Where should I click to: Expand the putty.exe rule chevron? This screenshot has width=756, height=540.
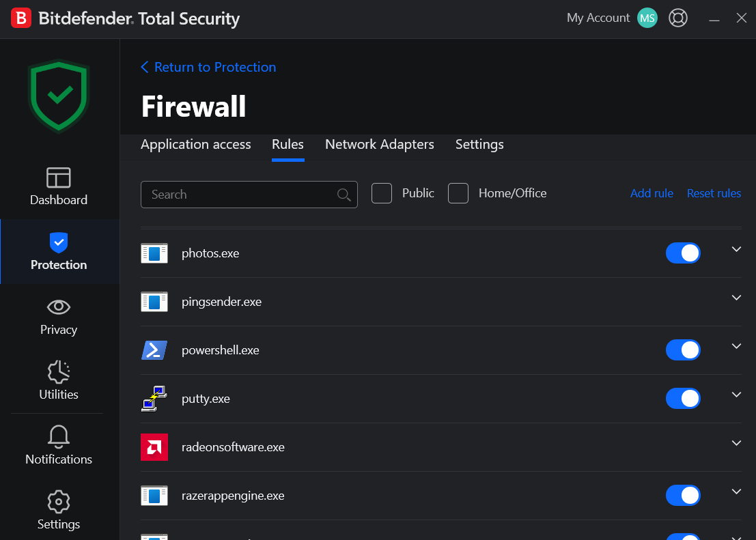pyautogui.click(x=736, y=395)
